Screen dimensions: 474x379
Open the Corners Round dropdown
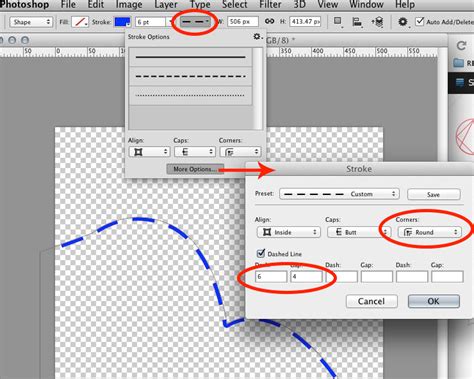(430, 232)
